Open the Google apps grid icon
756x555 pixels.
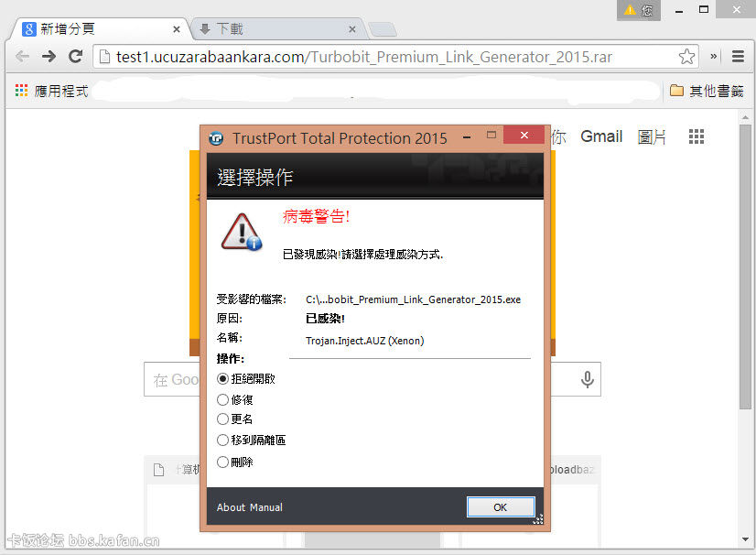point(697,136)
